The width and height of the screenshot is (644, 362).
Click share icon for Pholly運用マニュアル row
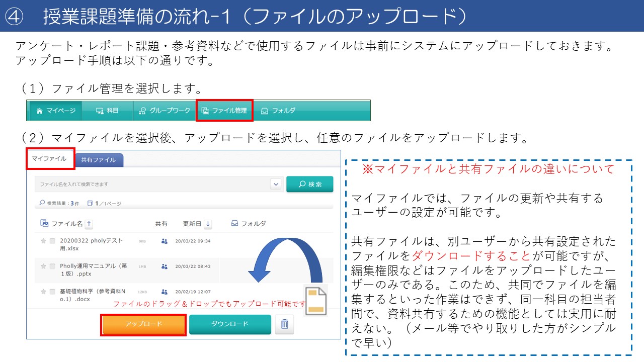click(x=164, y=266)
